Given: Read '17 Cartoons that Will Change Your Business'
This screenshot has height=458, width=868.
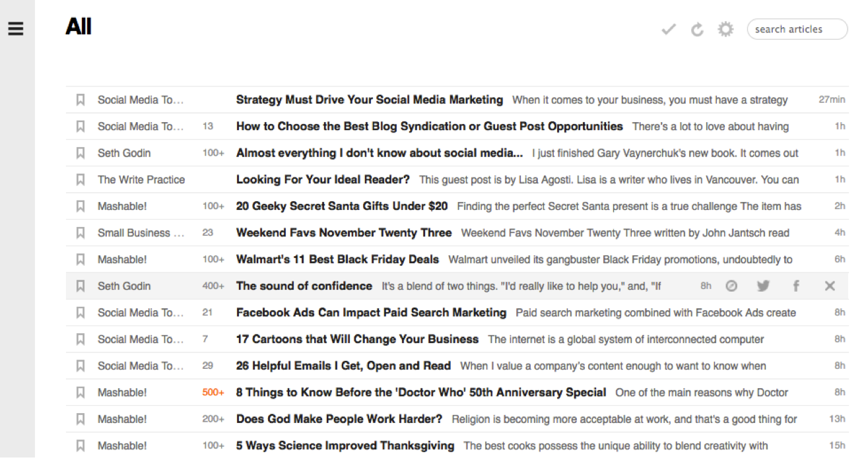Looking at the screenshot, I should [357, 339].
